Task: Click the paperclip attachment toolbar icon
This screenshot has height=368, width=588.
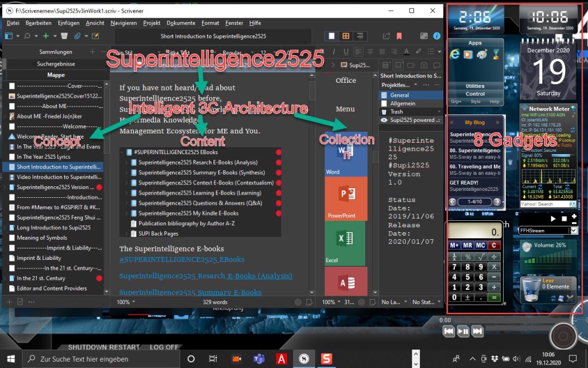Action: point(78,36)
